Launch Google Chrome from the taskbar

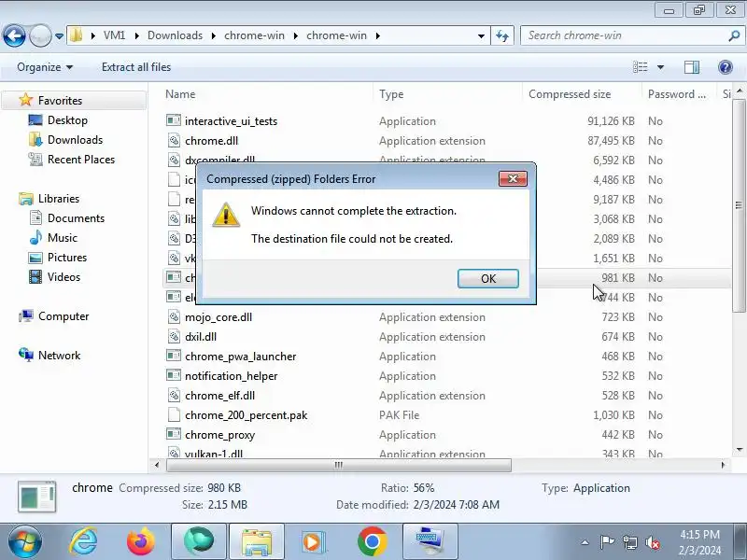(372, 541)
